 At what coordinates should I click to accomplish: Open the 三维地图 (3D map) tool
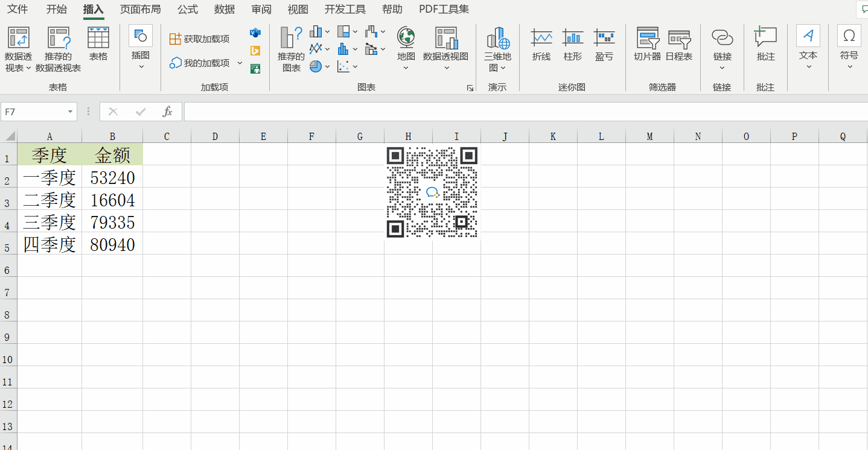(x=497, y=49)
